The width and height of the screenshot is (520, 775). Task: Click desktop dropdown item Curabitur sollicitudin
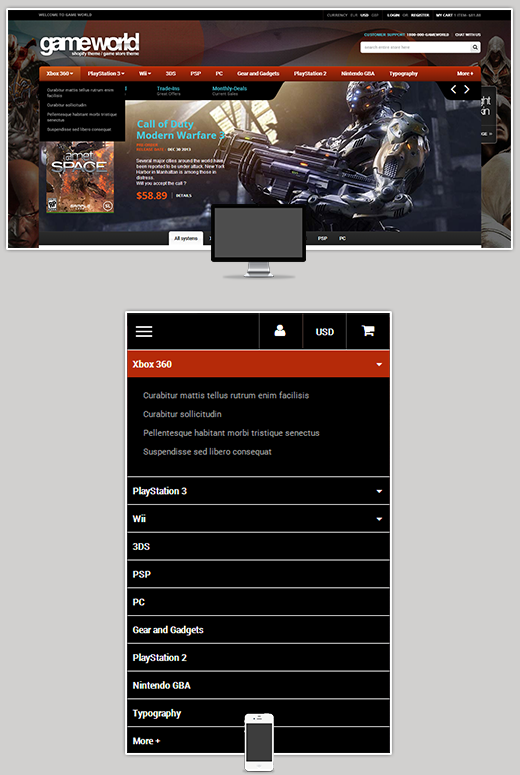[67, 105]
